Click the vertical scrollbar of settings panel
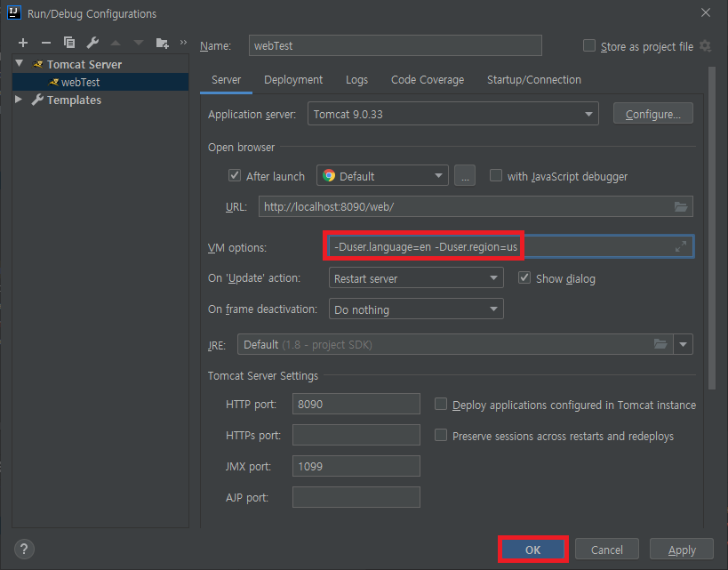The height and width of the screenshot is (570, 728). click(x=712, y=228)
